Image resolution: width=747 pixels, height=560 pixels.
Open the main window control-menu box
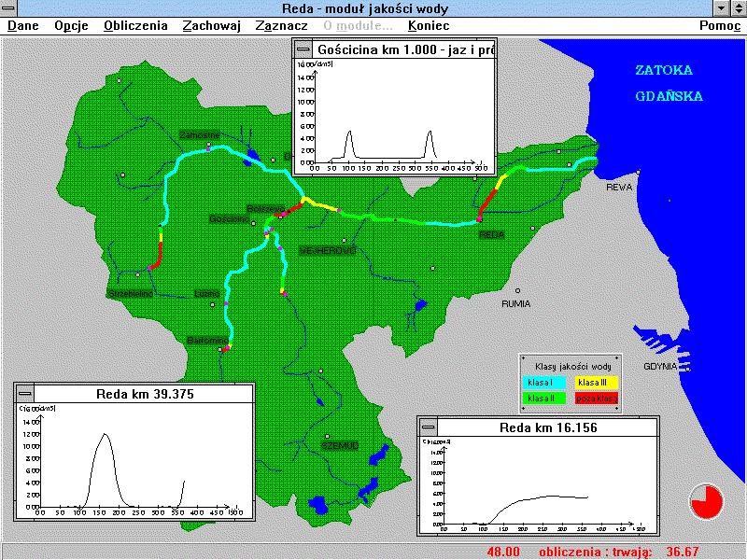8,8
